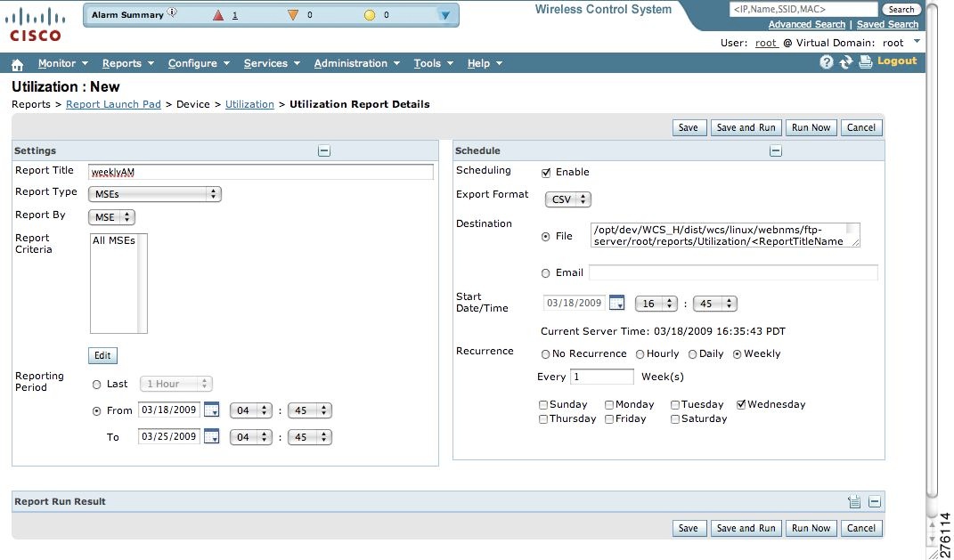Open calendar for To date
Viewport: 954px width, 560px height.
[211, 436]
